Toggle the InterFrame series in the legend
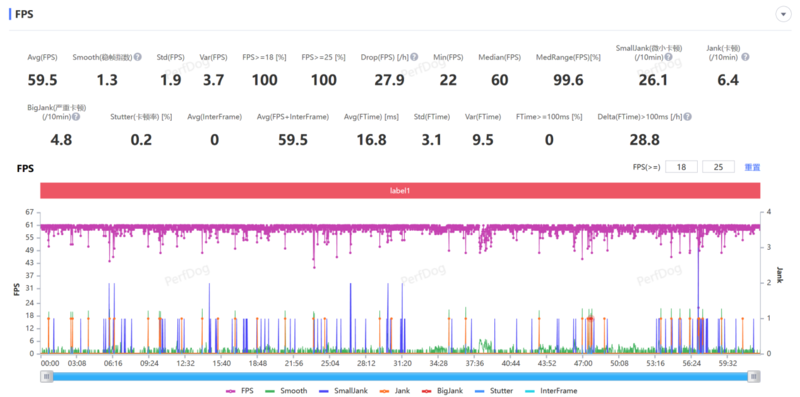 550,391
